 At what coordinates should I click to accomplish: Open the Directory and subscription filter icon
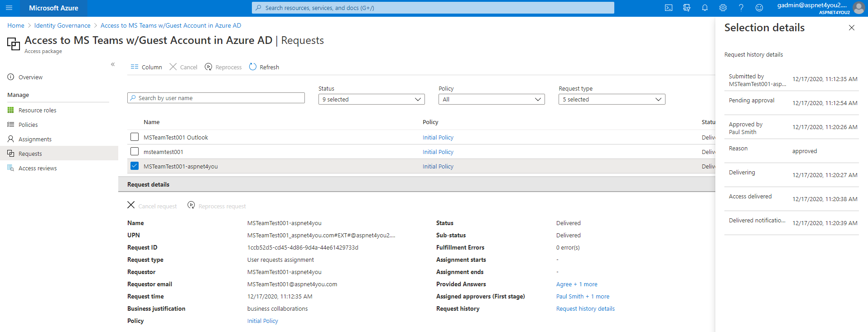(x=687, y=8)
